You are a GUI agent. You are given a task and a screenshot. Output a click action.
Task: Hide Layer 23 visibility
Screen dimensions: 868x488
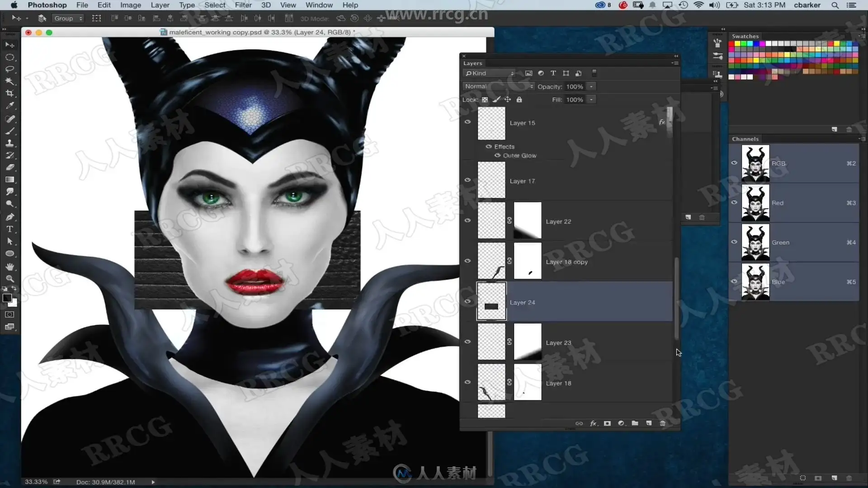(x=468, y=342)
